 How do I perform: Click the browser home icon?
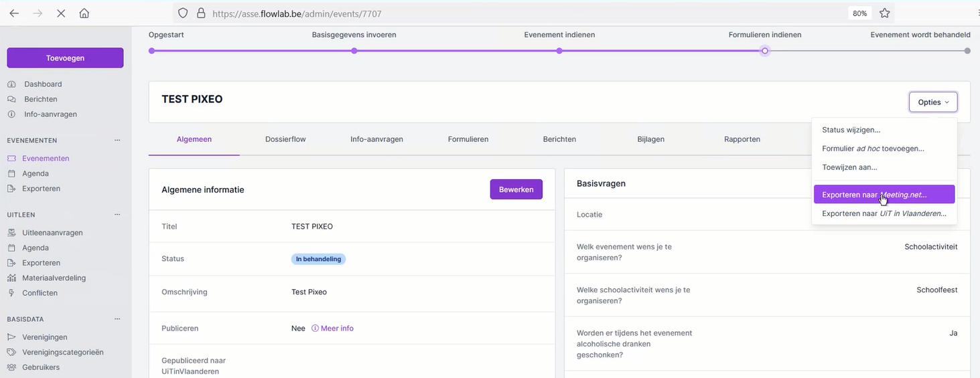click(84, 13)
